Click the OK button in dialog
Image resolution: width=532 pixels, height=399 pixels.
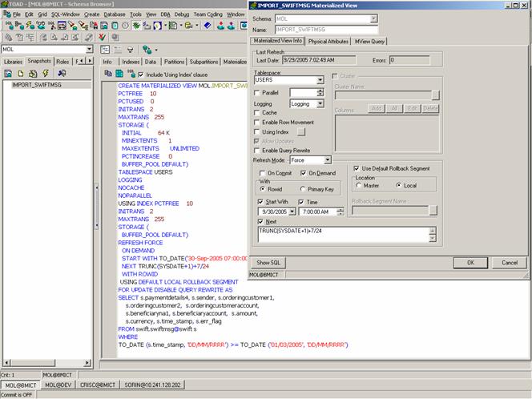click(470, 262)
